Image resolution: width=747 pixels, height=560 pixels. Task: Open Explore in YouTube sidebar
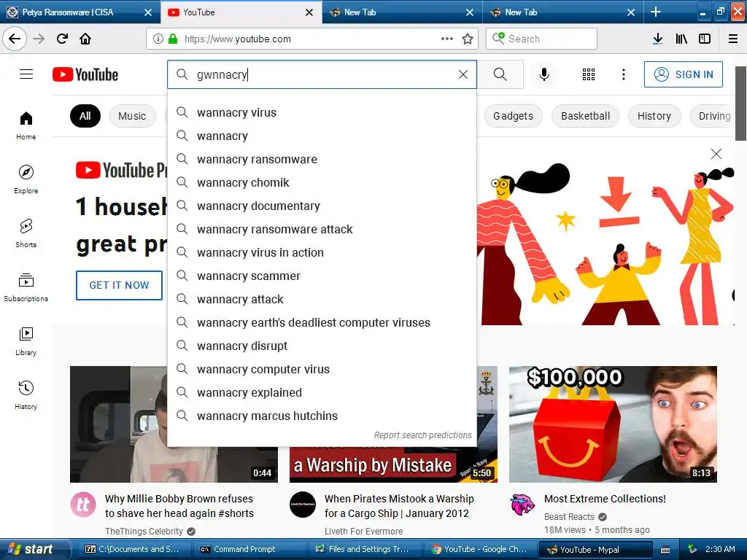point(26,179)
